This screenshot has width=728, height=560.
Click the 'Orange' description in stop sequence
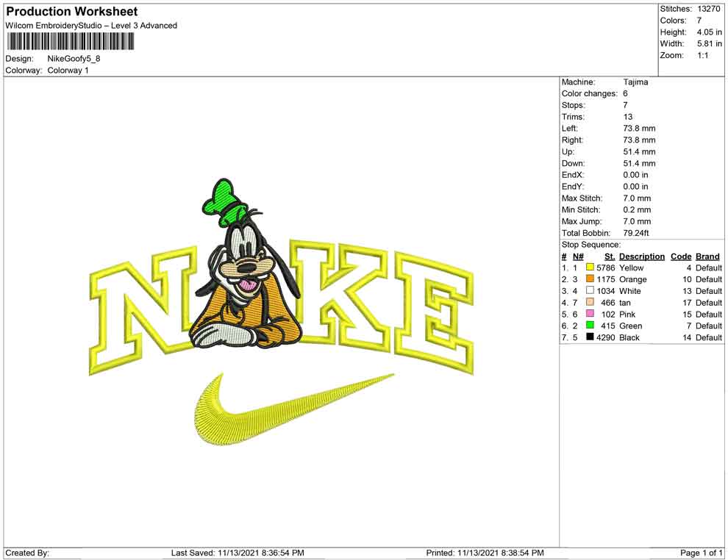point(633,279)
